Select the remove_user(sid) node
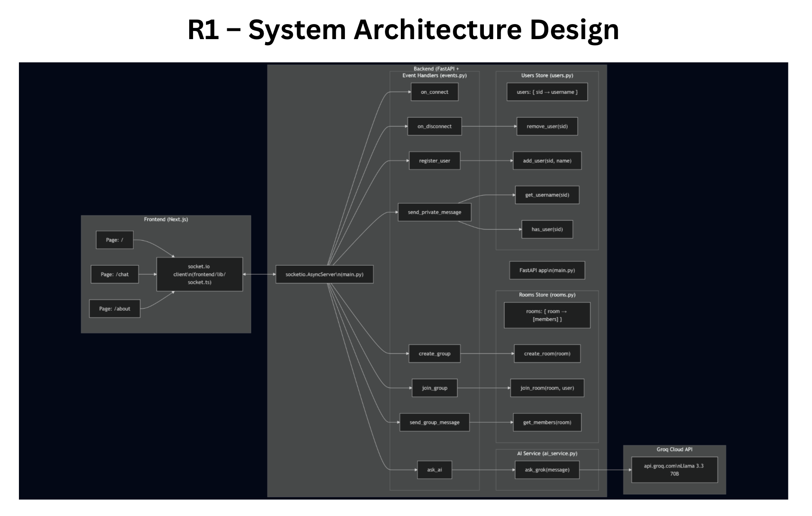This screenshot has height=516, width=812. pos(547,126)
